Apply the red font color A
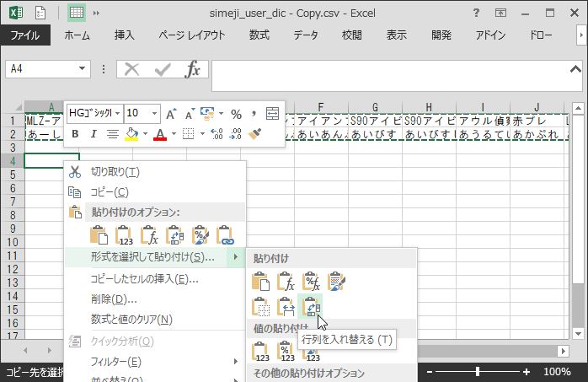588x382 pixels. 160,134
